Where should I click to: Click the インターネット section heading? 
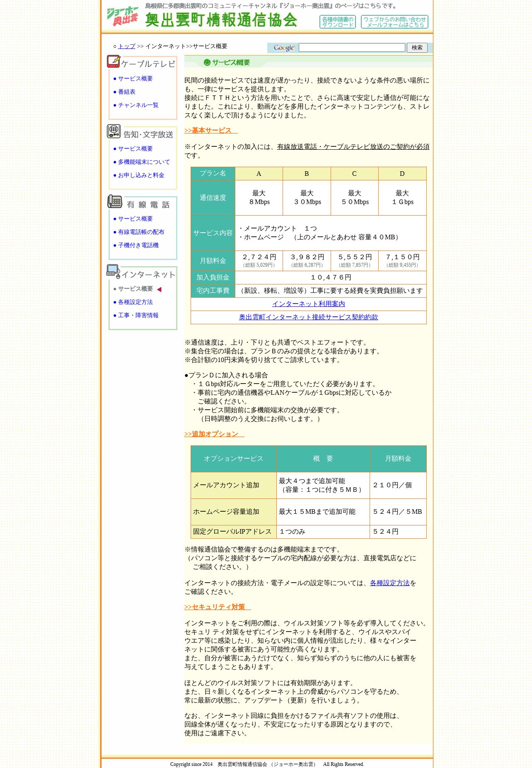coord(148,275)
